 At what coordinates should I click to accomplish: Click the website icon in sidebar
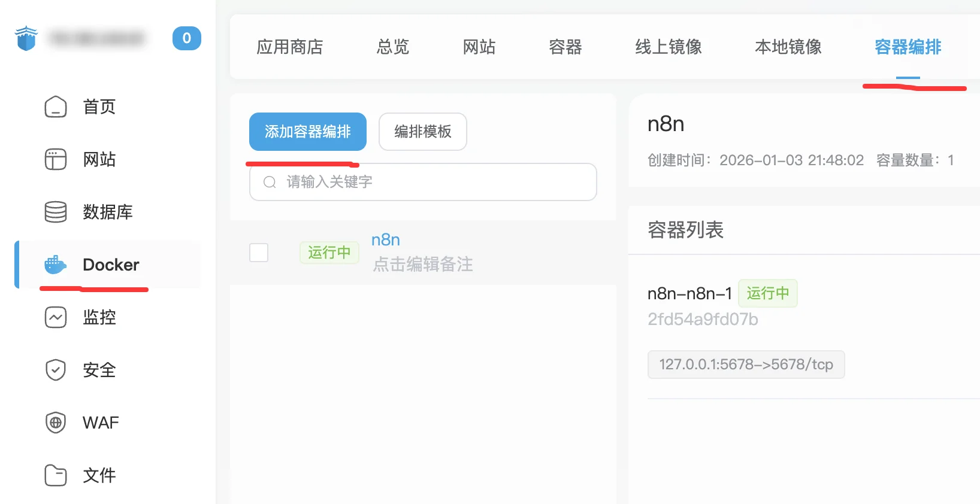point(56,159)
